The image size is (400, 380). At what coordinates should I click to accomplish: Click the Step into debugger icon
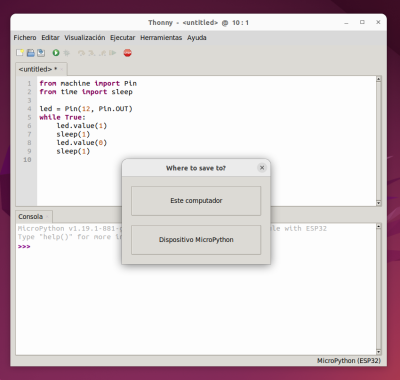pyautogui.click(x=91, y=53)
